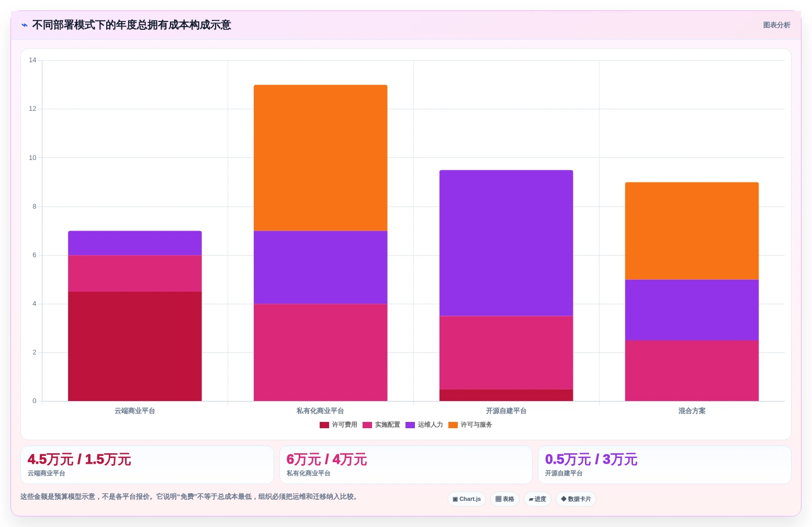The height and width of the screenshot is (527, 812).
Task: Select the pink segment of 私有化商业平台 bar
Action: 321,353
